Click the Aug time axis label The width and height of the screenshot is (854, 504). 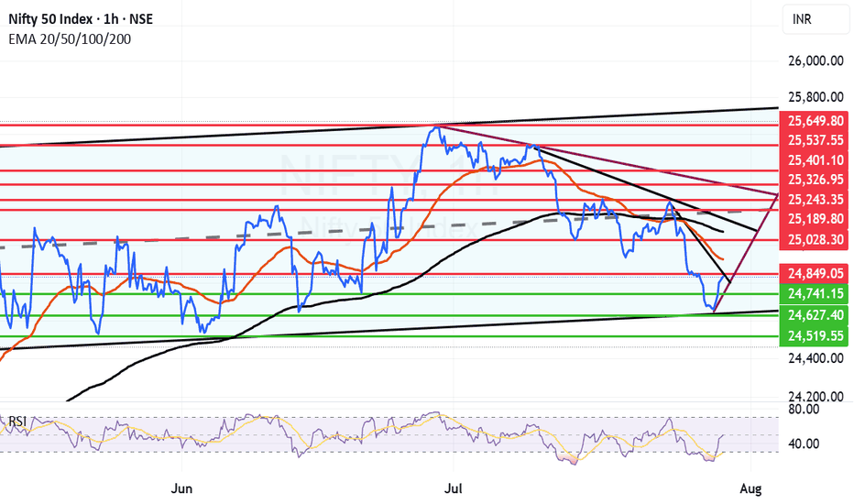point(750,488)
